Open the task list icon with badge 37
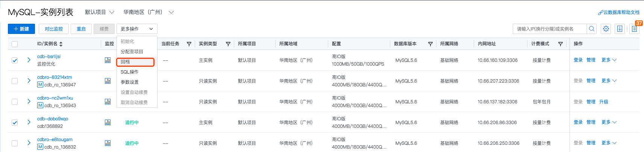Image resolution: width=644 pixels, height=152 pixels. (634, 29)
